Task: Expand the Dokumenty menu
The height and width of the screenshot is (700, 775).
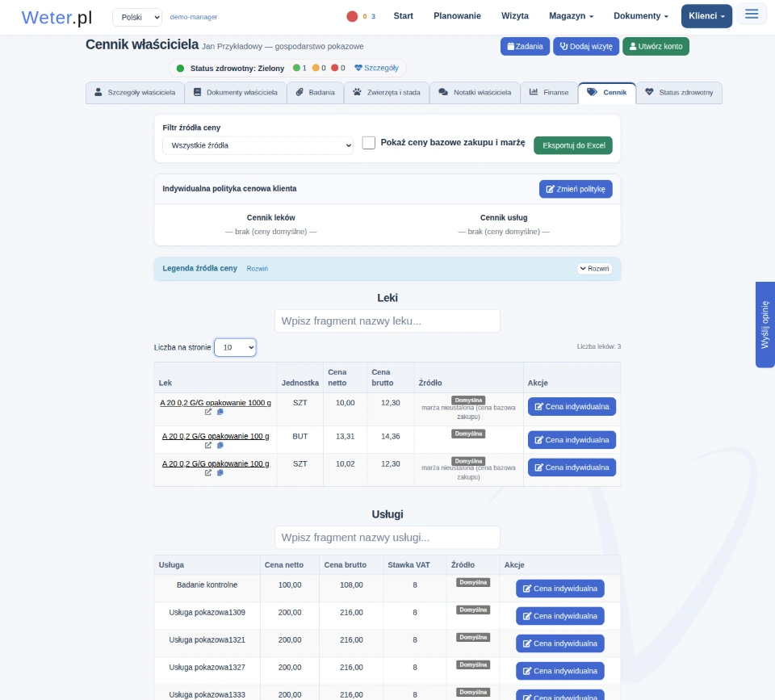Action: [640, 16]
